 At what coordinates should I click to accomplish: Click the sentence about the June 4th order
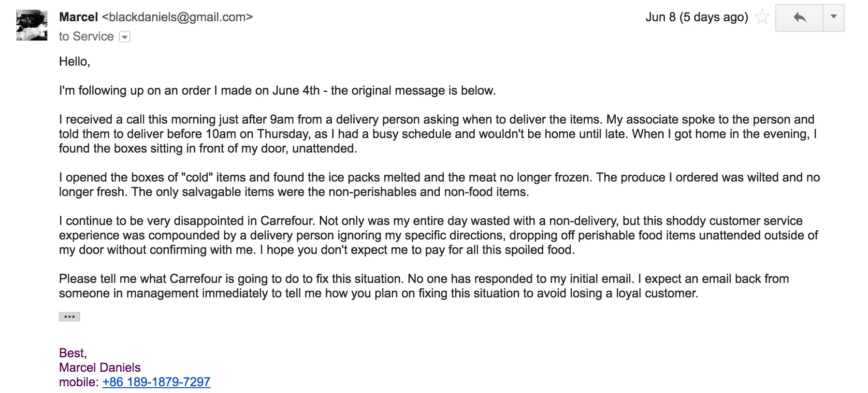(277, 90)
